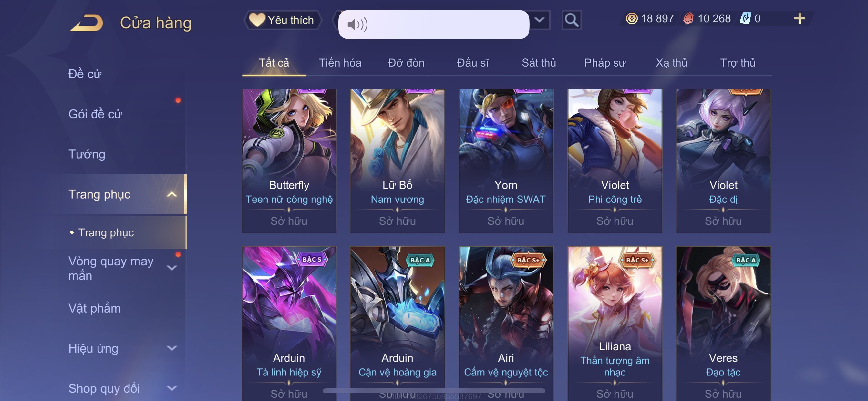Select the Liliana Thần tượng âm nhạc skin
This screenshot has width=868, height=401.
pos(615,324)
